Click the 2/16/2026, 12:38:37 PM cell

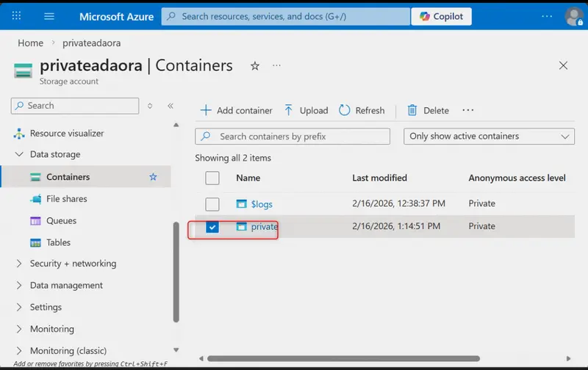click(x=398, y=203)
